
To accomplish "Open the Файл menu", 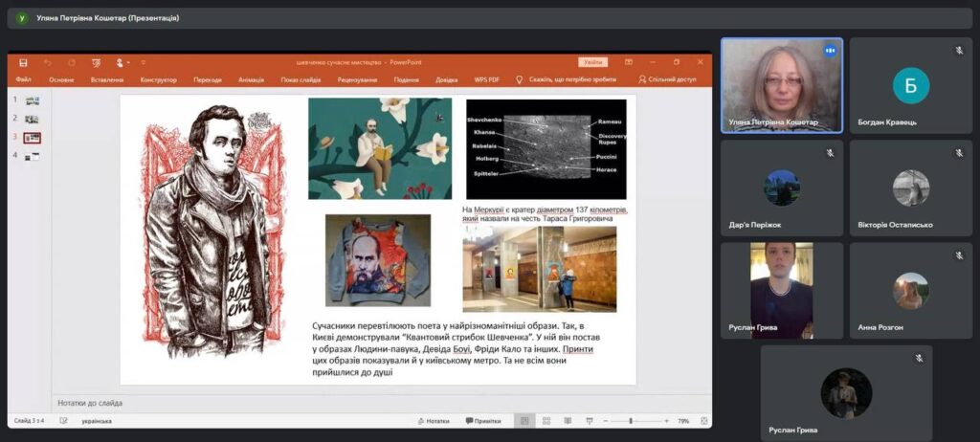I will (x=24, y=80).
